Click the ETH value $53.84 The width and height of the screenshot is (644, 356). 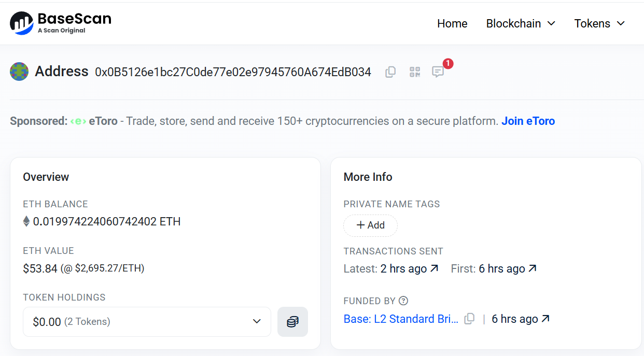(40, 268)
